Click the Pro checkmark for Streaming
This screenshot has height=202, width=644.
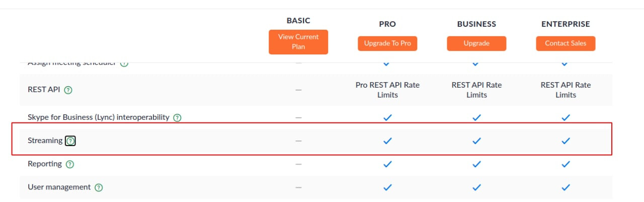click(x=387, y=141)
